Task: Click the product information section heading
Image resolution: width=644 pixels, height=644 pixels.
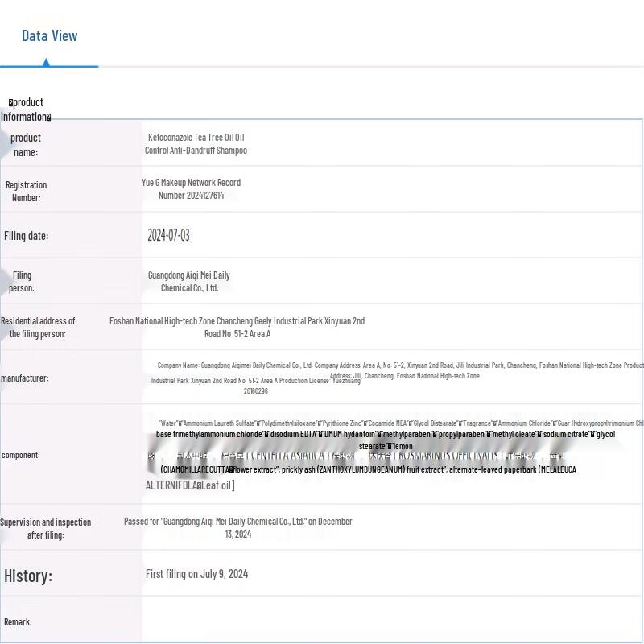Action: coord(26,109)
